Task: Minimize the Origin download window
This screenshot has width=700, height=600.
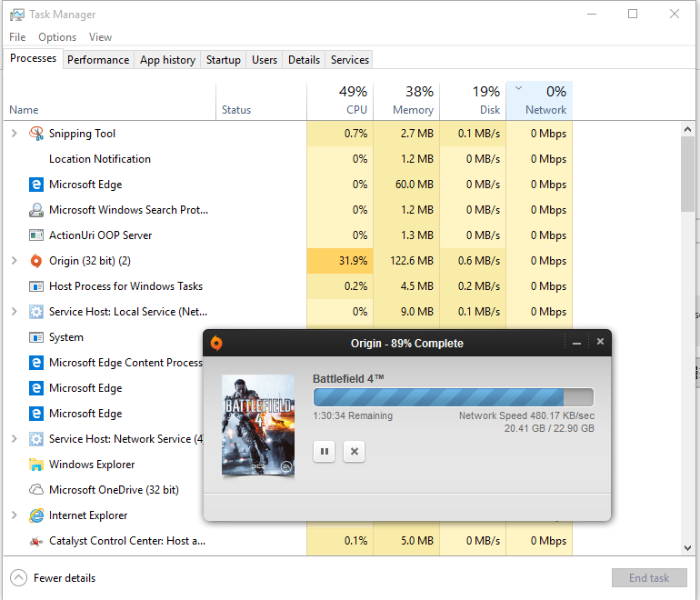Action: point(576,344)
